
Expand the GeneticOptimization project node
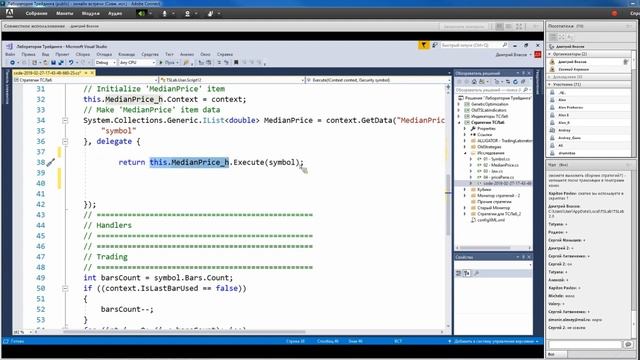[x=459, y=104]
